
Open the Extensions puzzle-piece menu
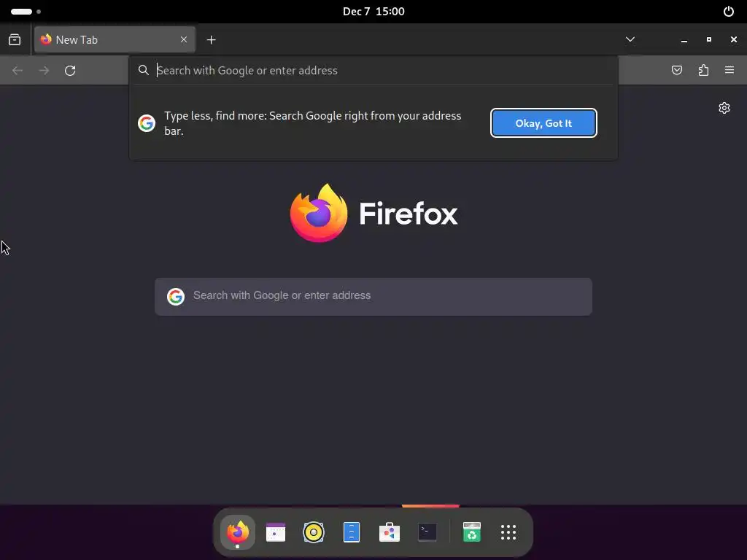tap(703, 71)
